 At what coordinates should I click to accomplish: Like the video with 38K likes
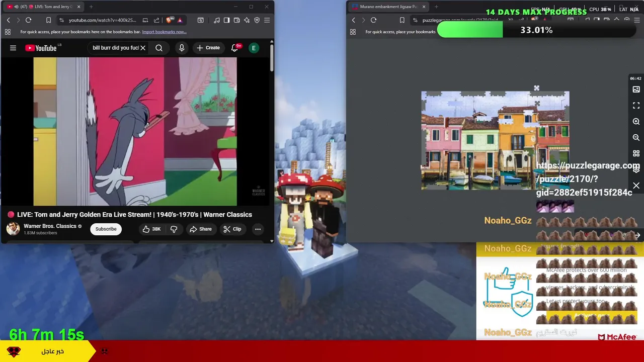coord(151,229)
